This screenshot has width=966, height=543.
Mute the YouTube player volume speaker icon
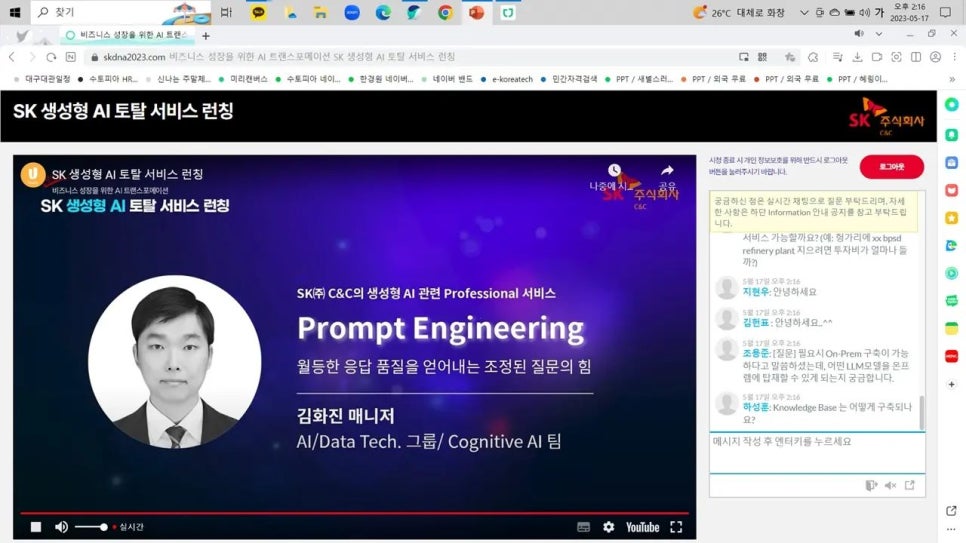[x=61, y=527]
